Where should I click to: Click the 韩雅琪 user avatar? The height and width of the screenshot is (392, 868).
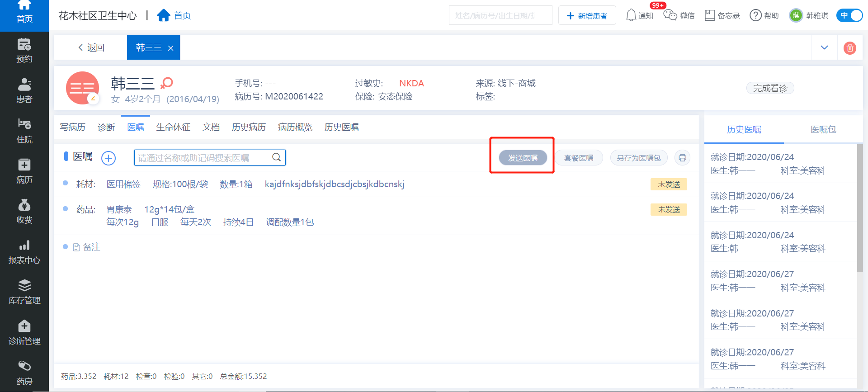coord(796,15)
